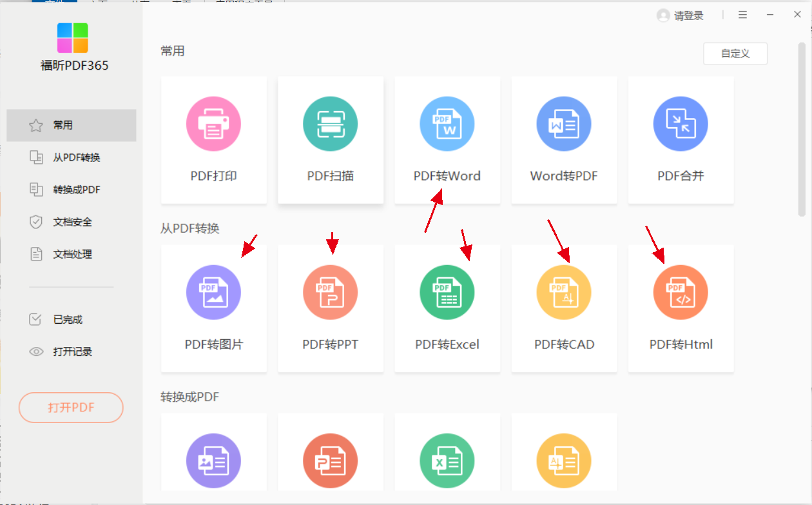Image resolution: width=812 pixels, height=505 pixels.
Task: Open the green Excel-to-PDF tool
Action: (447, 460)
